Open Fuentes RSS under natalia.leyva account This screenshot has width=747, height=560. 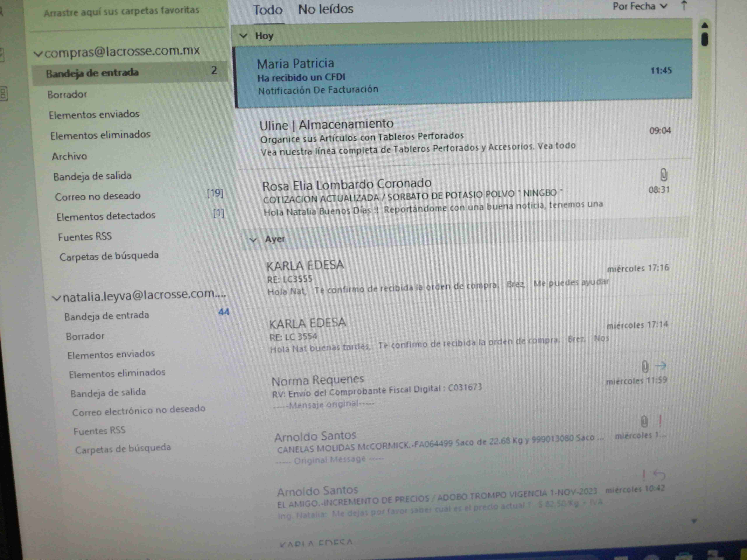pyautogui.click(x=100, y=431)
